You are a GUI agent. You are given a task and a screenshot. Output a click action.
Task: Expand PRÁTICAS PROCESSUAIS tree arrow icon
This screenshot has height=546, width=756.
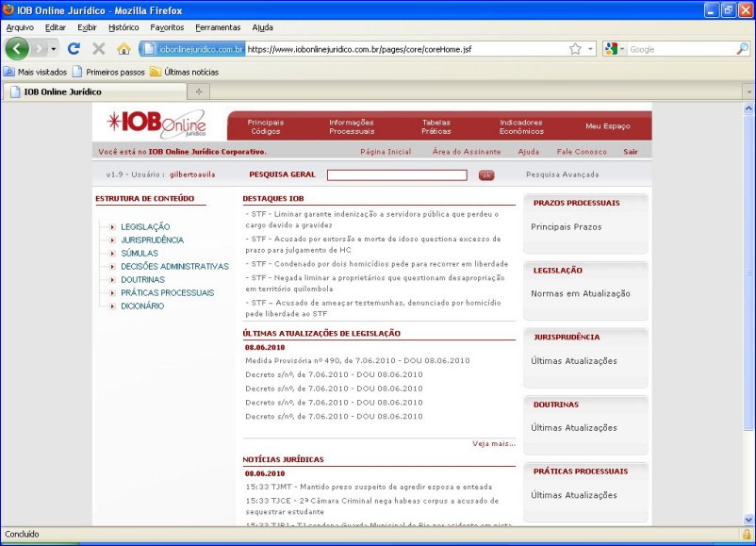click(112, 293)
